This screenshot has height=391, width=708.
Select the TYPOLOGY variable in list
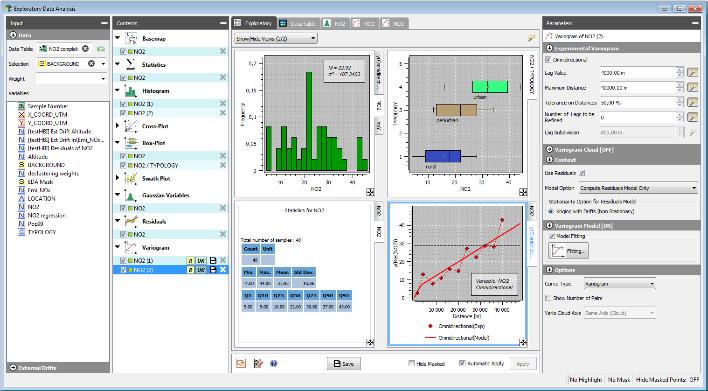point(41,232)
